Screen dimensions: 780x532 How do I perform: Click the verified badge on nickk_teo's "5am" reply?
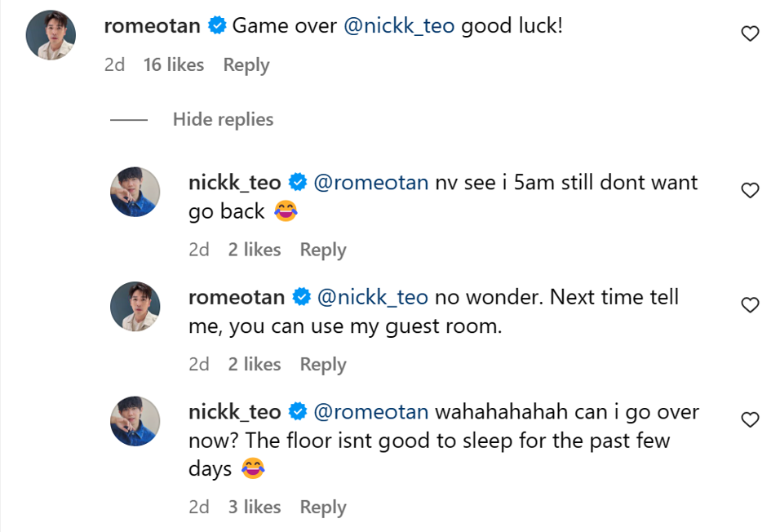pos(298,182)
